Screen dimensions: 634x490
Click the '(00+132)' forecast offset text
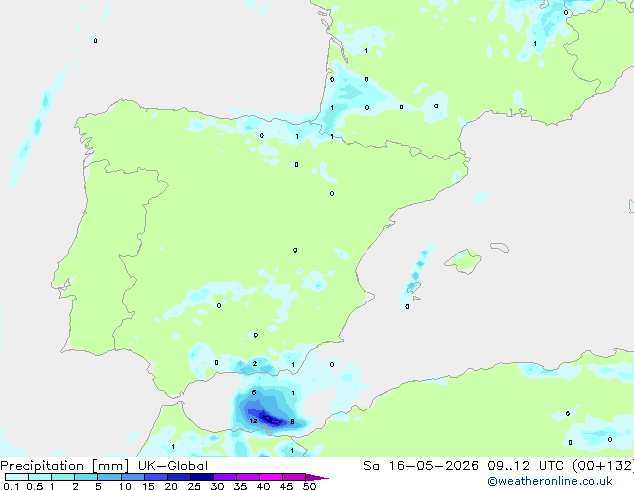click(x=603, y=466)
